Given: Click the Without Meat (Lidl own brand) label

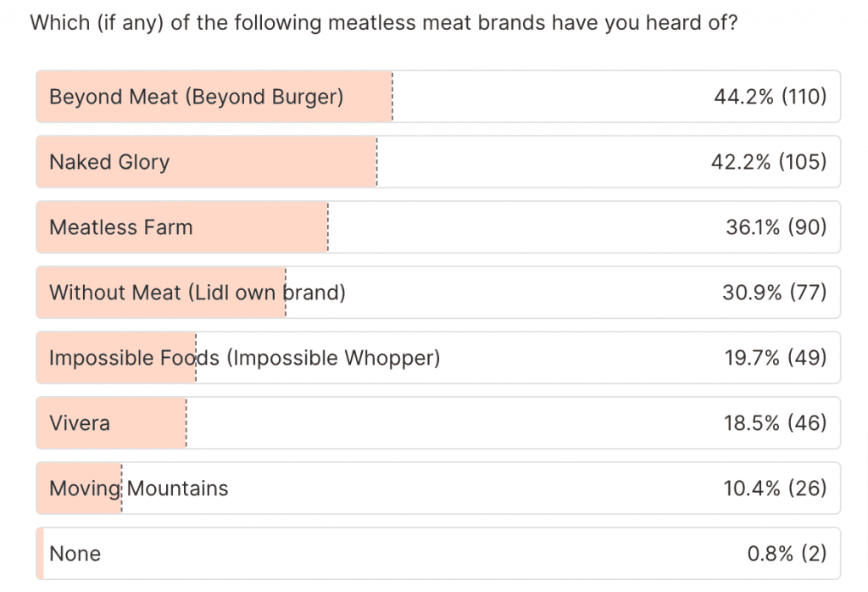Looking at the screenshot, I should 198,293.
